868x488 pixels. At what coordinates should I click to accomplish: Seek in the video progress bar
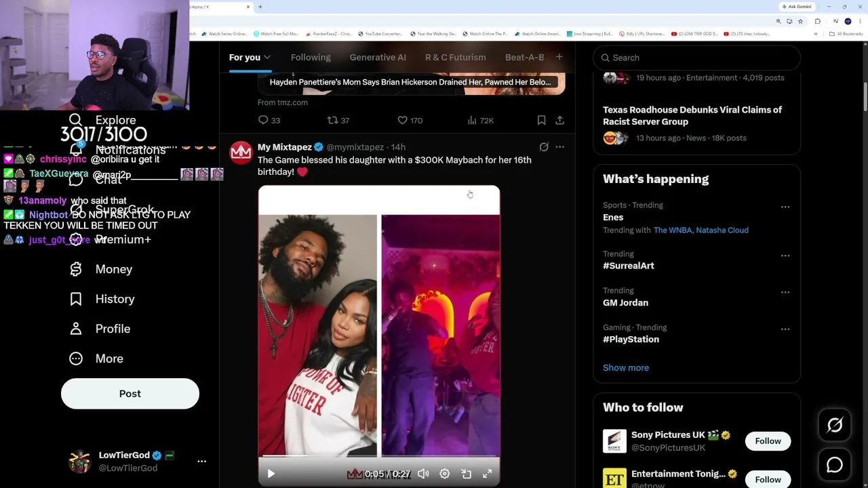point(379,457)
